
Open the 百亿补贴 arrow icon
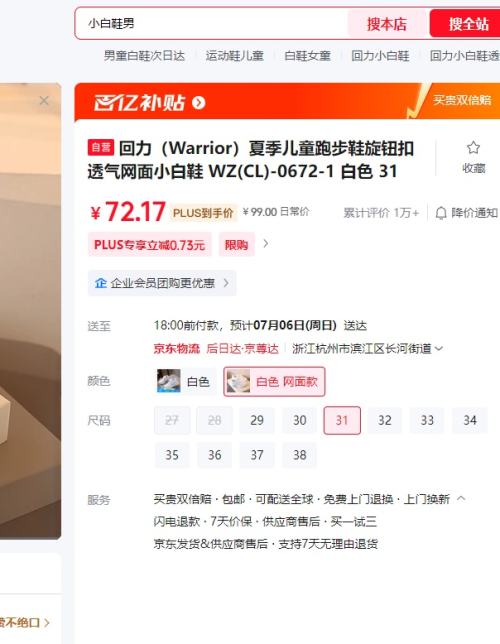pos(198,102)
